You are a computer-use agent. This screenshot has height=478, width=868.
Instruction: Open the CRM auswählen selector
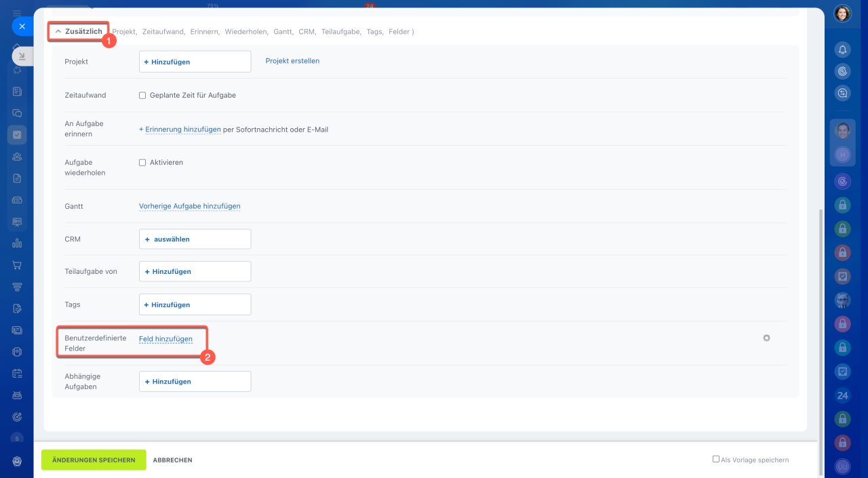[195, 239]
